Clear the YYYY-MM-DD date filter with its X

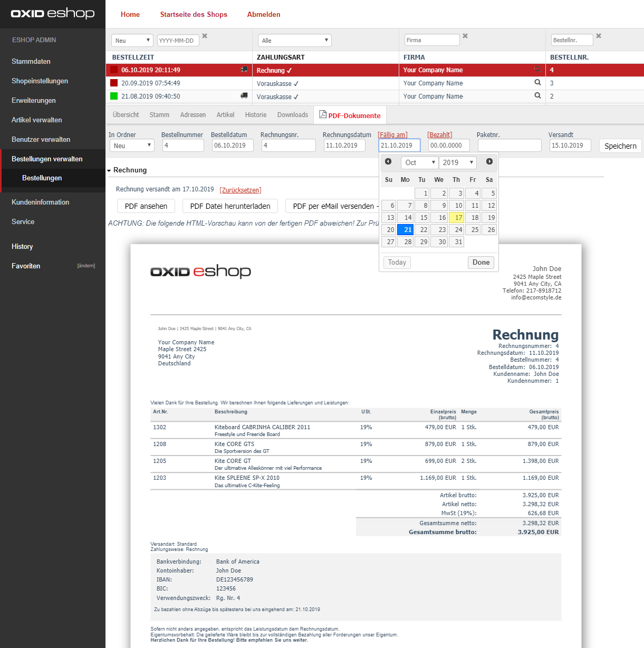205,36
